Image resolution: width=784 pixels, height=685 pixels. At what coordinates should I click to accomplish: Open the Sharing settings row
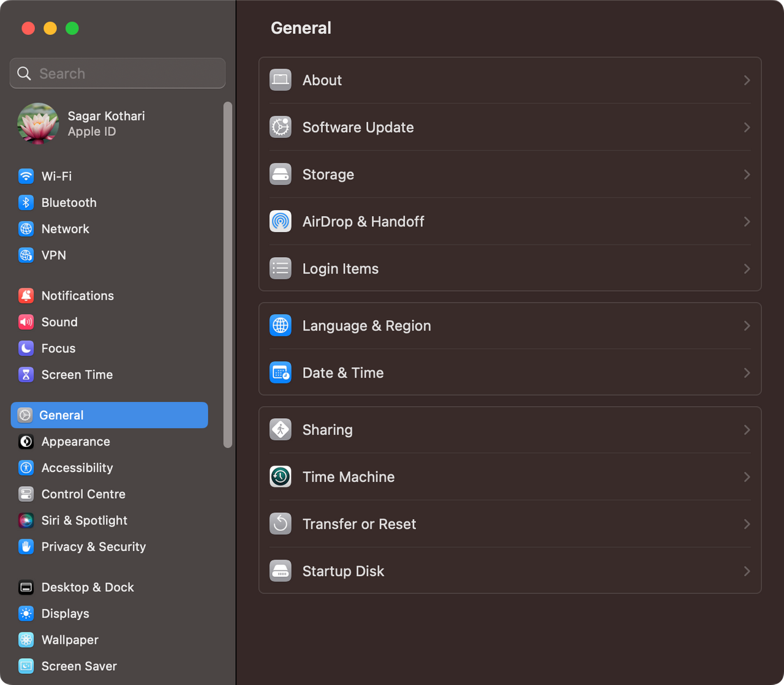tap(510, 430)
